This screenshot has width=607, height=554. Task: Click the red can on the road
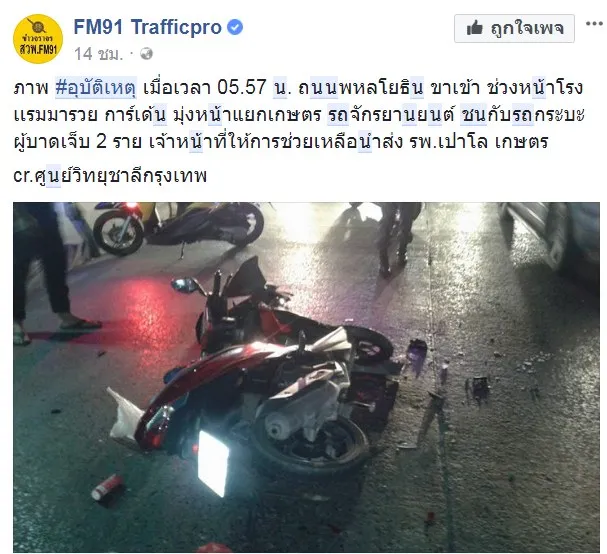(x=108, y=486)
